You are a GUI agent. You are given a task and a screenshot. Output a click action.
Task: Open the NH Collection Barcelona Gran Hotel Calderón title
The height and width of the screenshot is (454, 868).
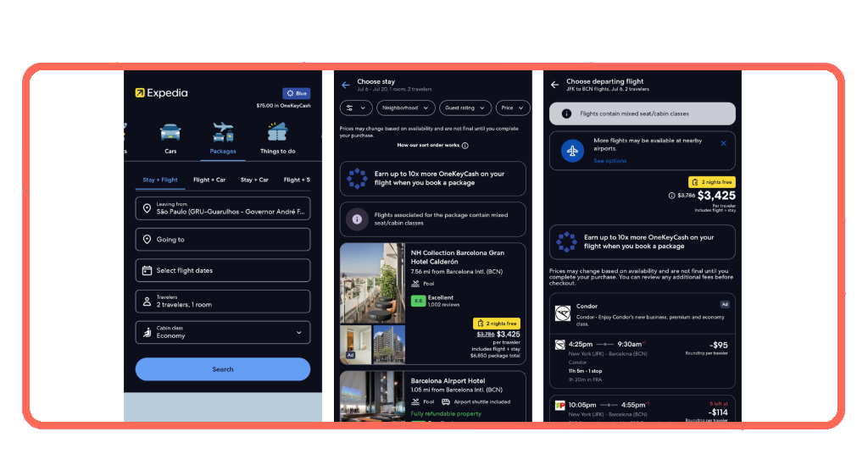pos(457,257)
